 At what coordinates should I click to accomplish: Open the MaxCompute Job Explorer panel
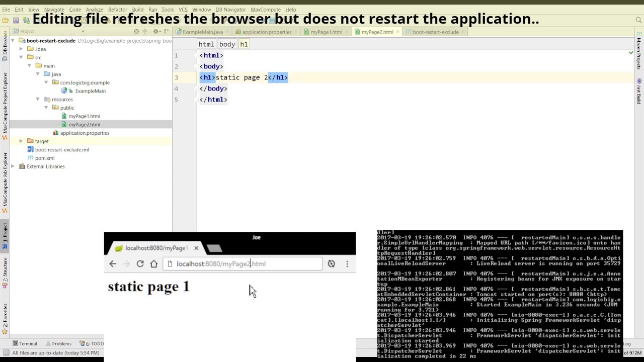pos(5,183)
